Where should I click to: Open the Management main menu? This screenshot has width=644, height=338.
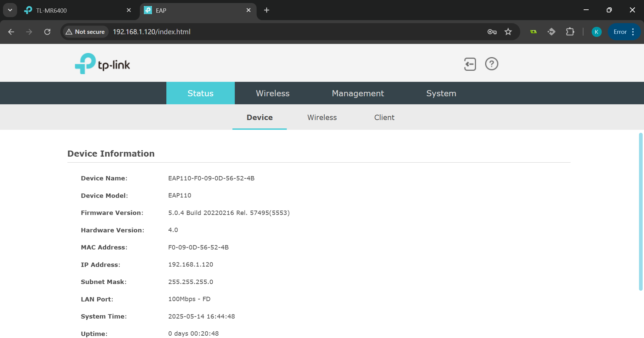click(358, 93)
